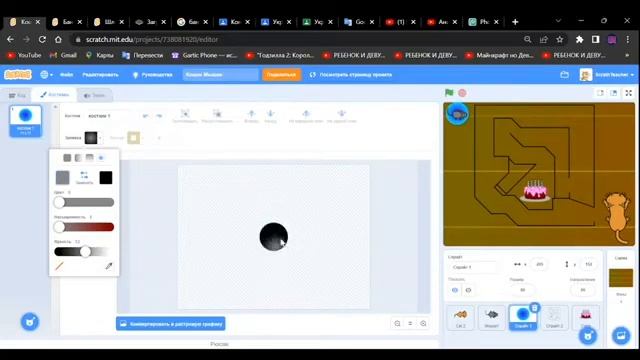Open Руководства tutorials
Screen dimensions: 640x360
[153, 75]
